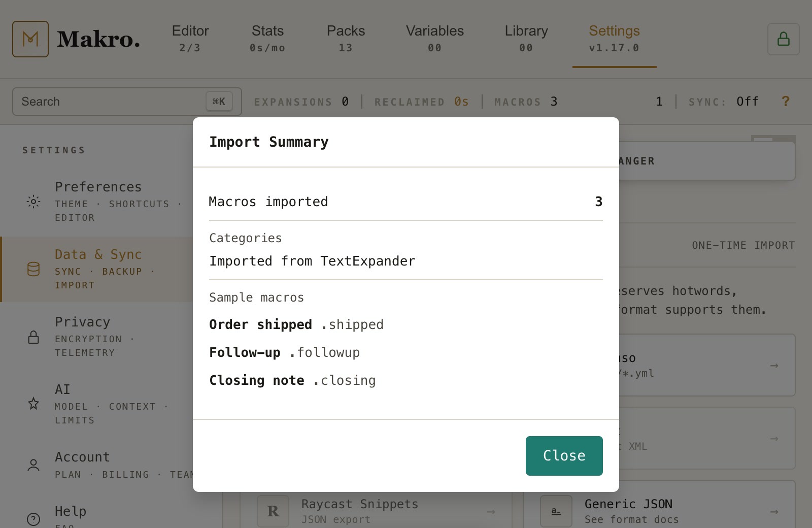Close the Import Summary dialog

(564, 456)
